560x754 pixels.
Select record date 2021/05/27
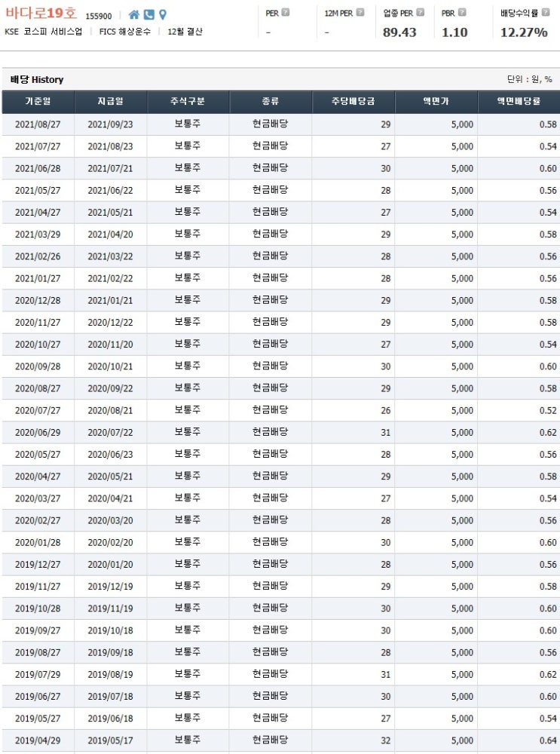38,191
